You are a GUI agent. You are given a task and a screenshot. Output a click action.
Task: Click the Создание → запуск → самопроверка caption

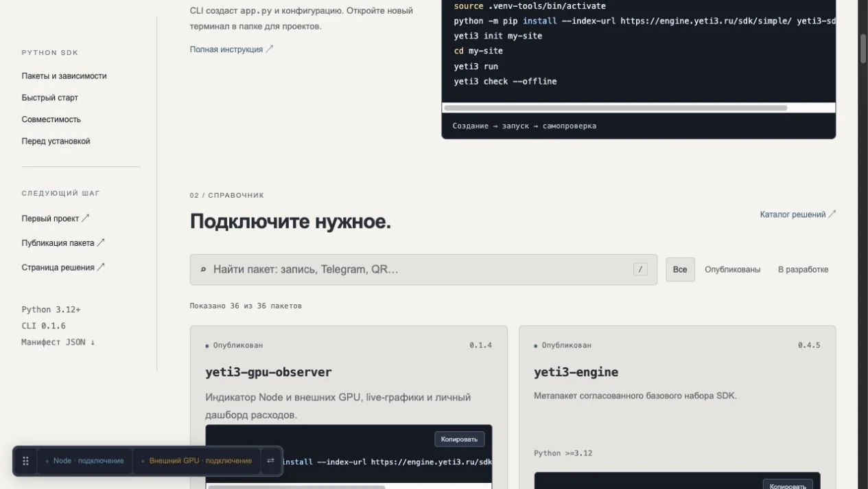524,126
